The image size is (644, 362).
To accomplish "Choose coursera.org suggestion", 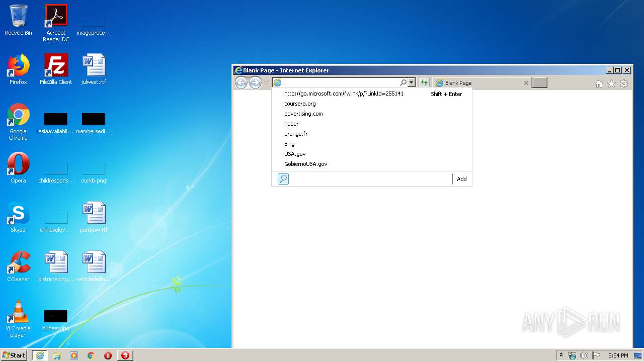I will coord(372,104).
